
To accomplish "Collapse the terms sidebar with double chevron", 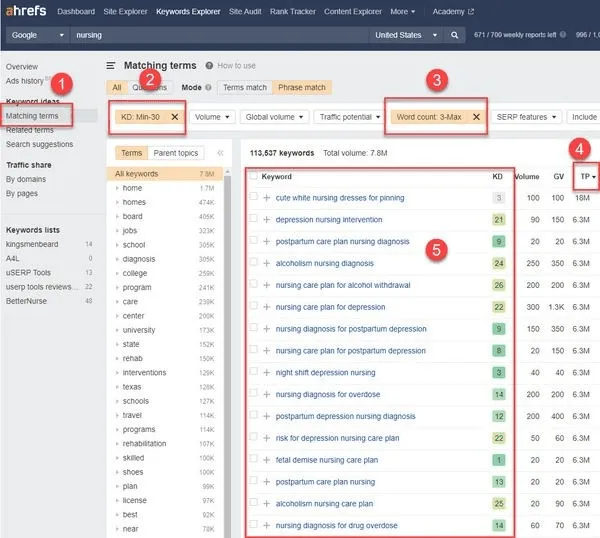I will (x=220, y=153).
